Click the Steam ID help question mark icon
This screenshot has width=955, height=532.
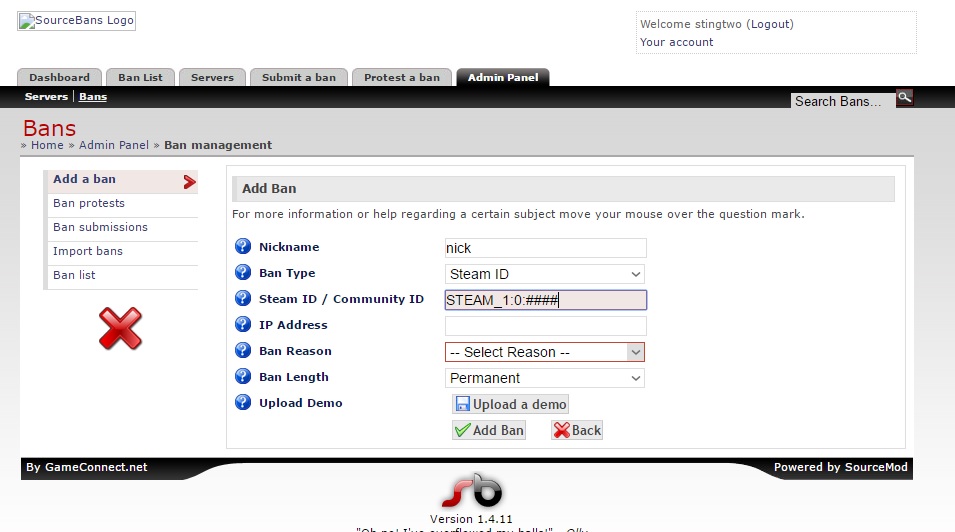tap(242, 299)
